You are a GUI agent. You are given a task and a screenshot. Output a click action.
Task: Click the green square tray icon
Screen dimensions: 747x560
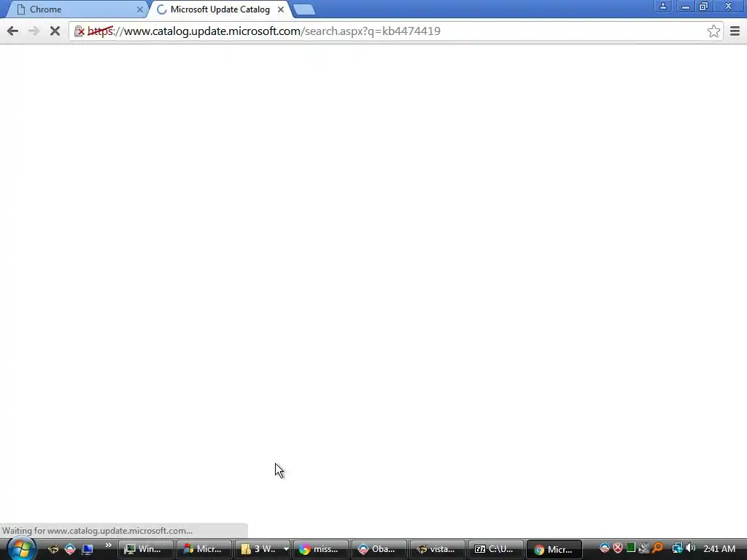pos(631,548)
